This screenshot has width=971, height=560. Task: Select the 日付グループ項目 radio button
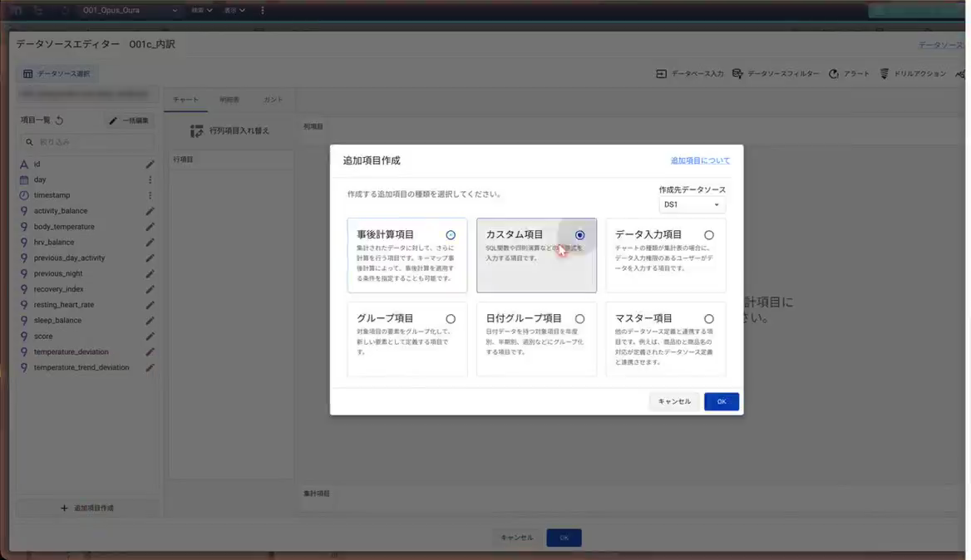[579, 319]
